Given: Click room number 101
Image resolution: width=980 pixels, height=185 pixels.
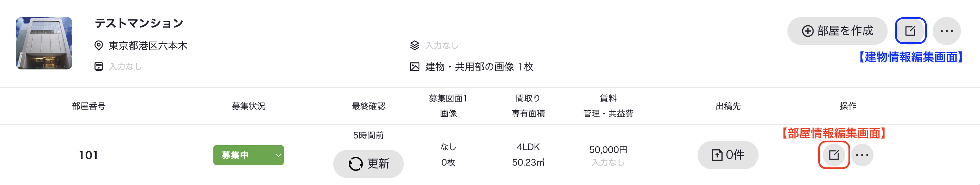Looking at the screenshot, I should tap(88, 155).
